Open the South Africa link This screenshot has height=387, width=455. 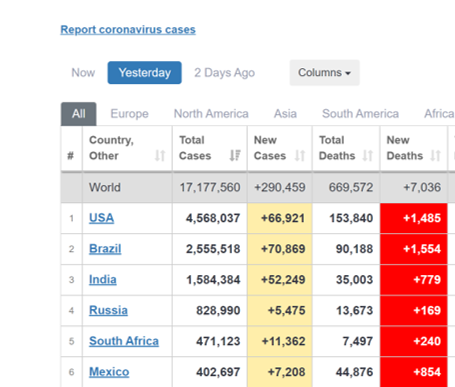pyautogui.click(x=124, y=341)
